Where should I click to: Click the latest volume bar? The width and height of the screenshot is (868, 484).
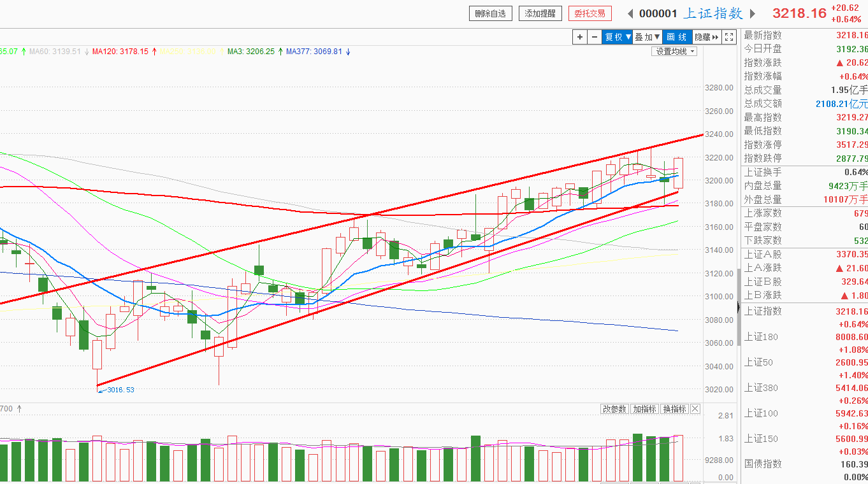[678, 459]
